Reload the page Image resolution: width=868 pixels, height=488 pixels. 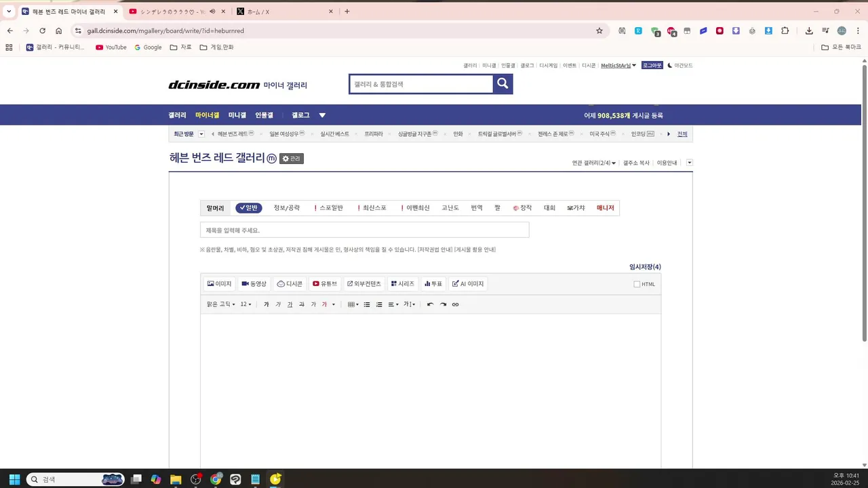[x=42, y=30]
